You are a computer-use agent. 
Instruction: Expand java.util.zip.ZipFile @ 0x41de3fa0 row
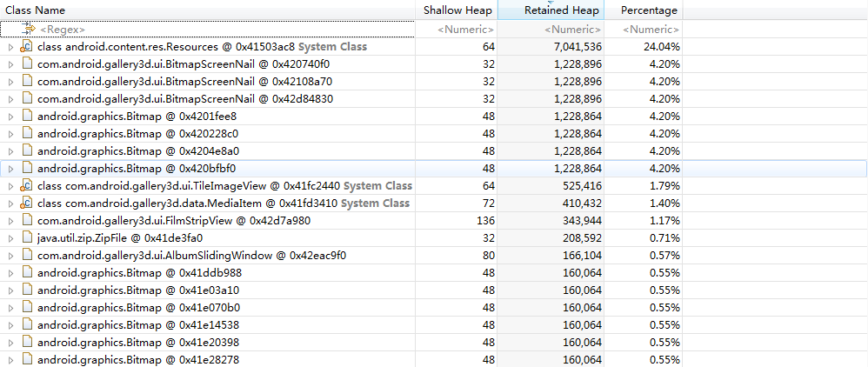click(x=10, y=238)
